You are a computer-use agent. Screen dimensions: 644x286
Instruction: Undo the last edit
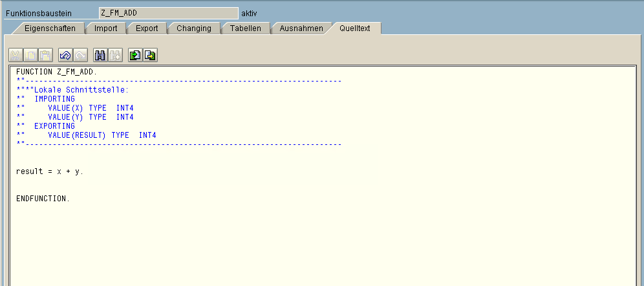pyautogui.click(x=65, y=56)
